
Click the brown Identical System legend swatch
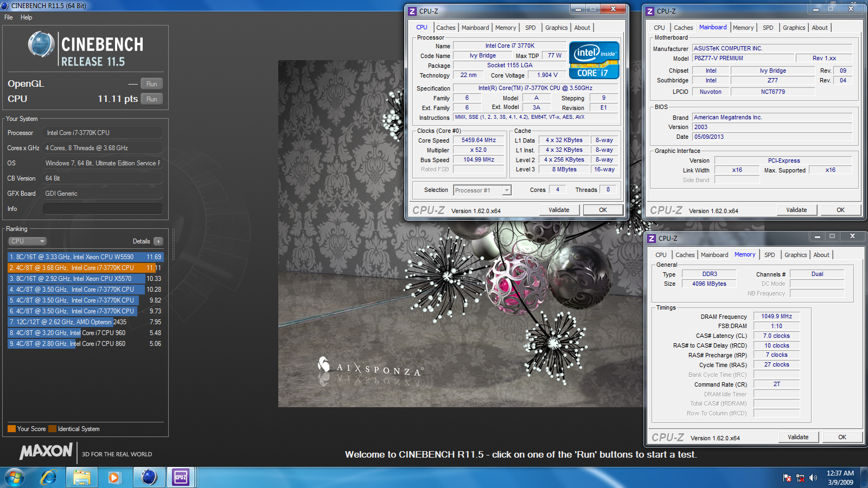[x=52, y=429]
